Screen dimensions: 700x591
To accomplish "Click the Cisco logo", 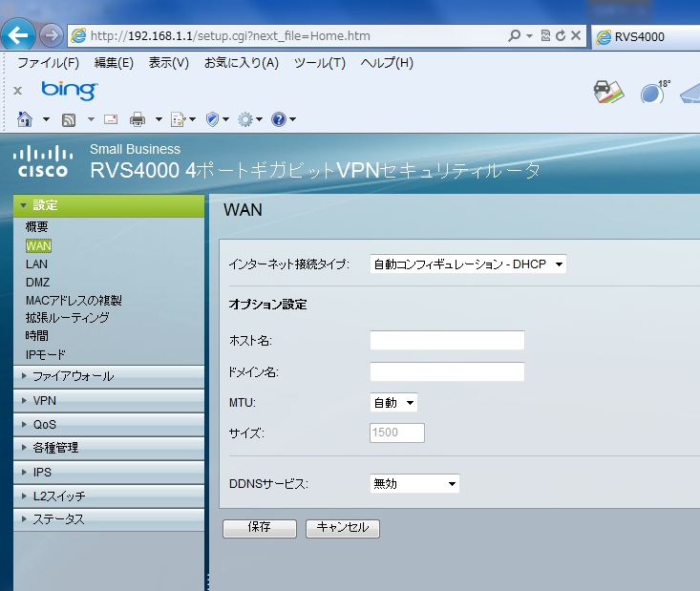I will pyautogui.click(x=43, y=161).
